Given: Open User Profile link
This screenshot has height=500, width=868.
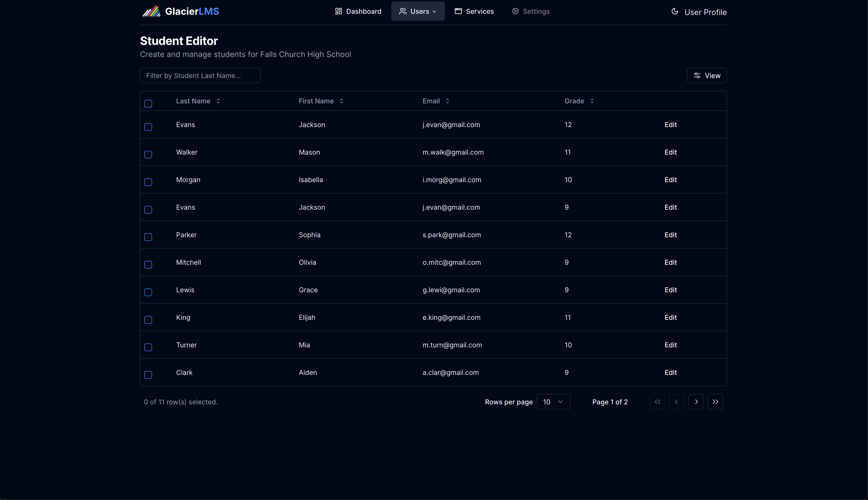Looking at the screenshot, I should [x=705, y=12].
